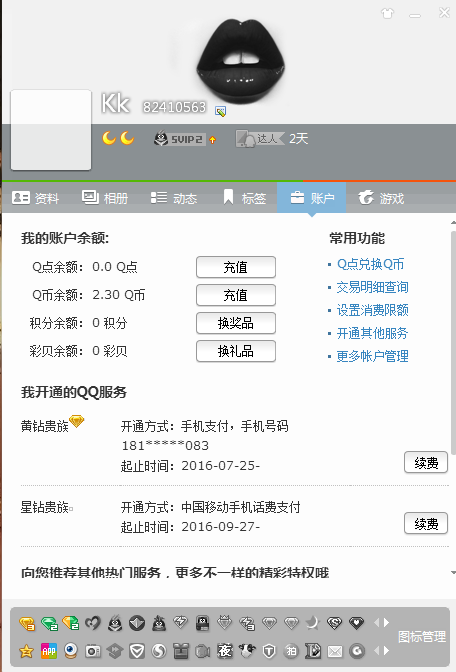This screenshot has width=456, height=672.
Task: Open the 开通其他服务 link
Action: click(x=372, y=333)
